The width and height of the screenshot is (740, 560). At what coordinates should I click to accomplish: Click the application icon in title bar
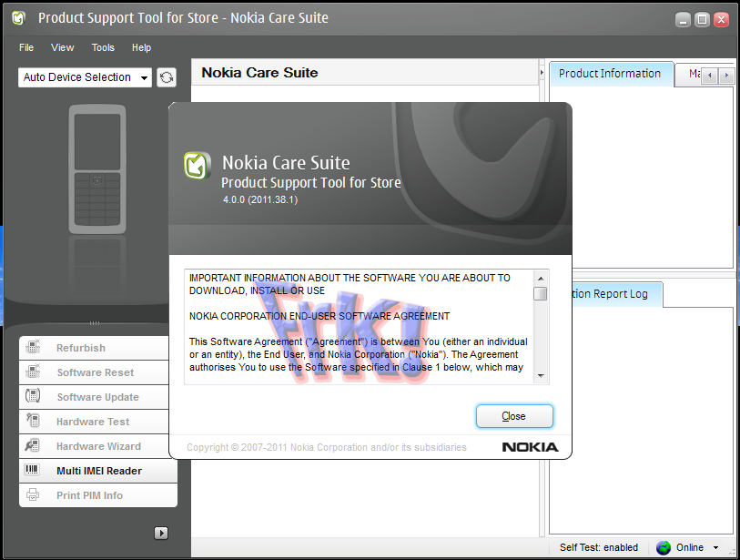click(x=18, y=18)
